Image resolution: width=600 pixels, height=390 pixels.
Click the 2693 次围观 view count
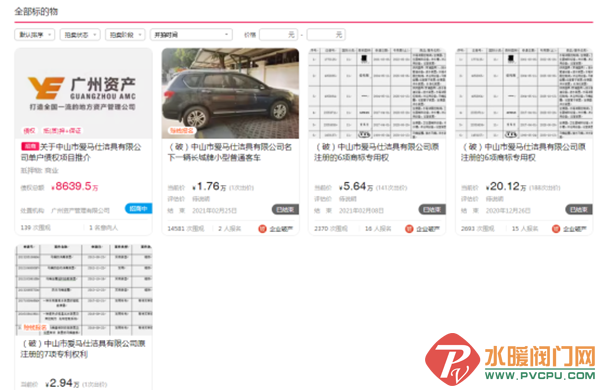click(x=478, y=229)
